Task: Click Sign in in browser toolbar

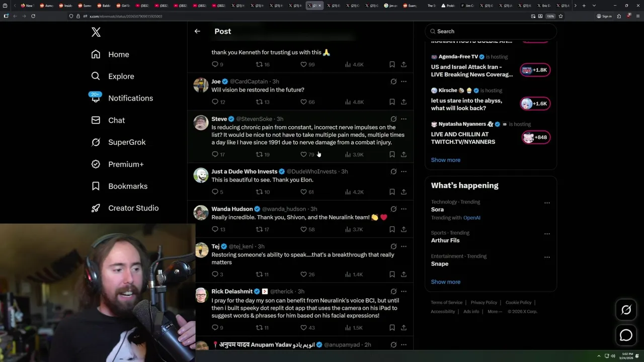Action: click(604, 16)
